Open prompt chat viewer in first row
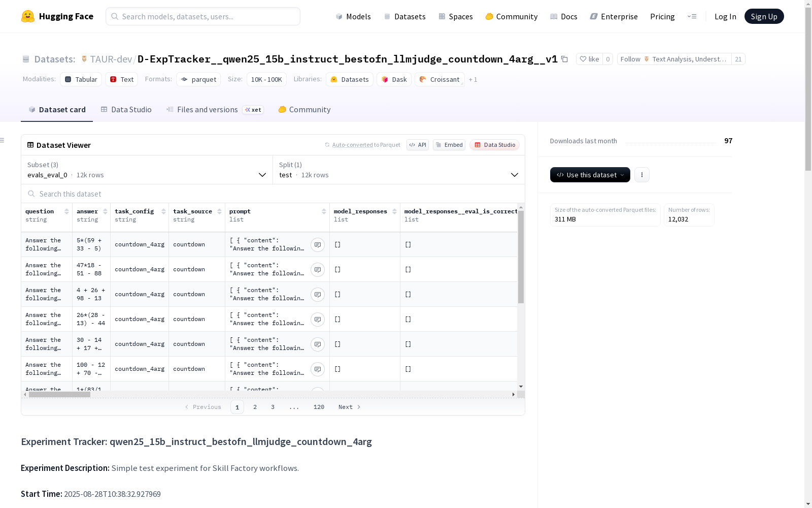 click(x=318, y=245)
